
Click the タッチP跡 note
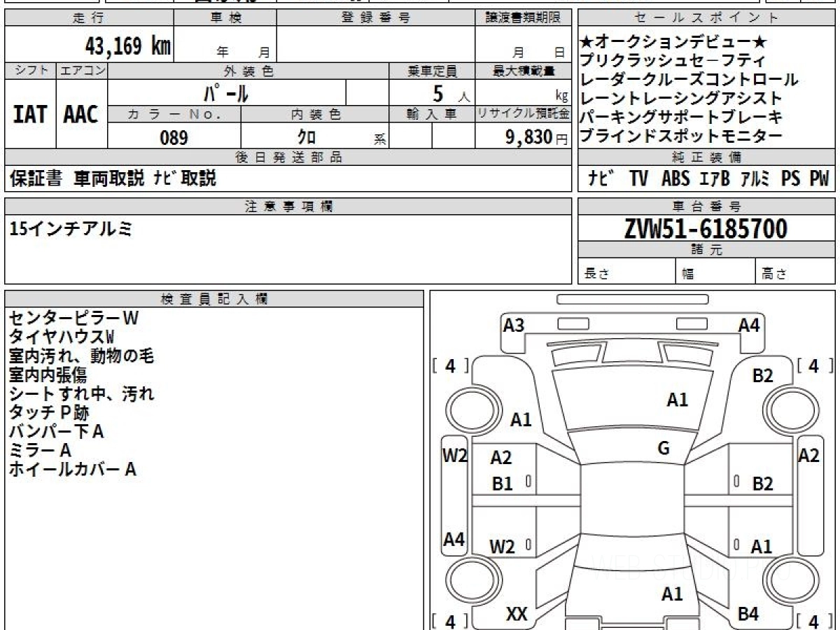pos(49,412)
